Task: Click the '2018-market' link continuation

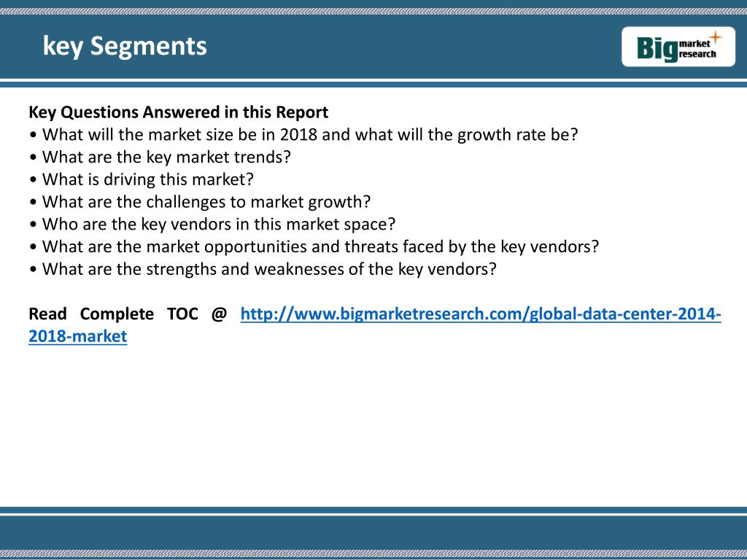Action: coord(77,336)
